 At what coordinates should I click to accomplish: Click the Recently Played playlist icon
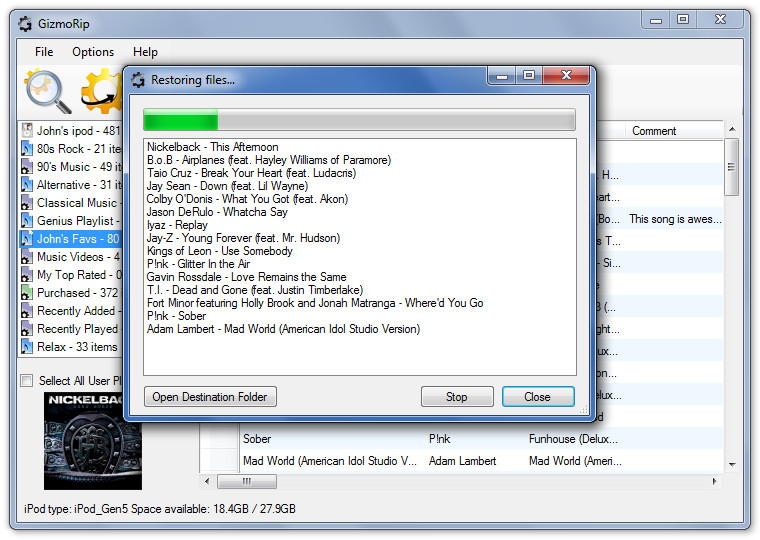click(x=27, y=329)
